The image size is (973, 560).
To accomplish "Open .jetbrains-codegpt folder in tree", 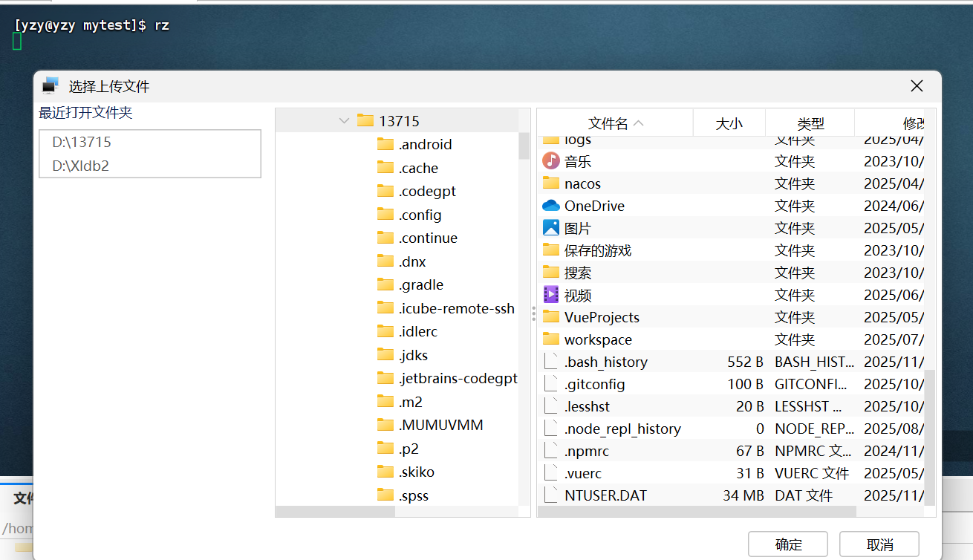I will (x=458, y=378).
